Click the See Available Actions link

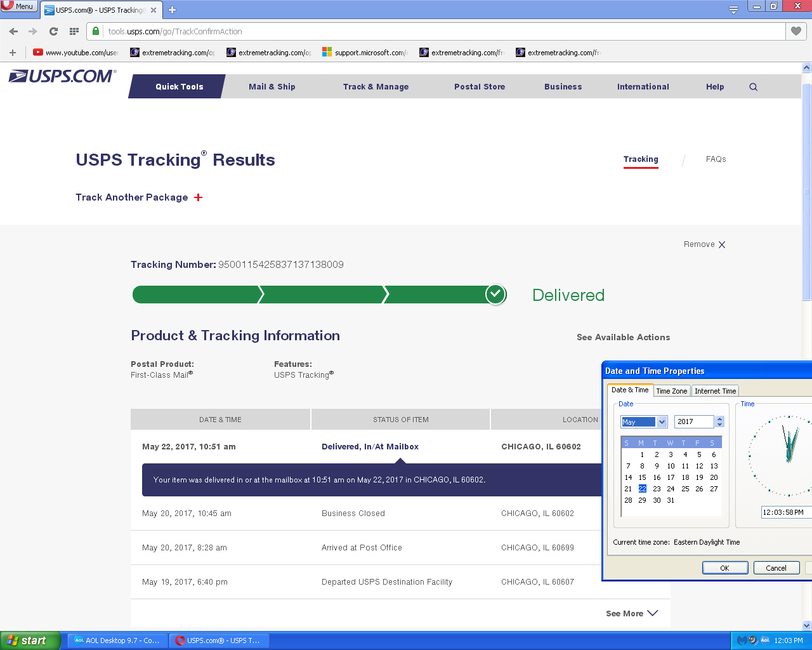click(623, 337)
